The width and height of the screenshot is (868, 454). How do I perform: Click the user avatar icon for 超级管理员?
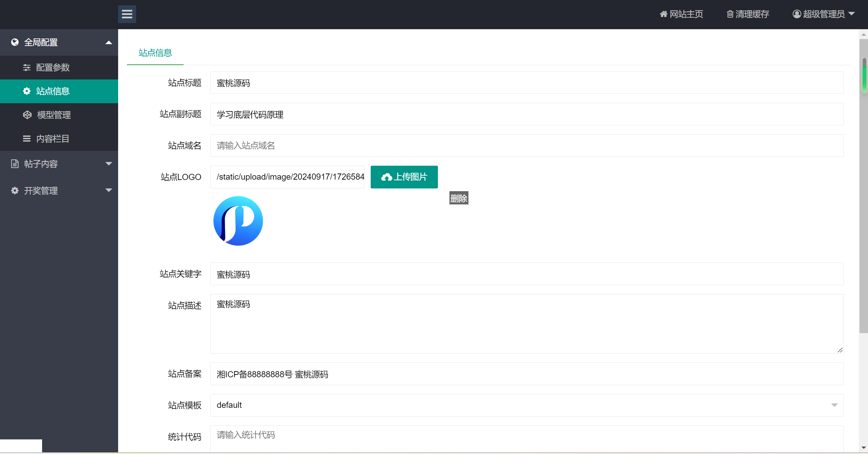(797, 14)
